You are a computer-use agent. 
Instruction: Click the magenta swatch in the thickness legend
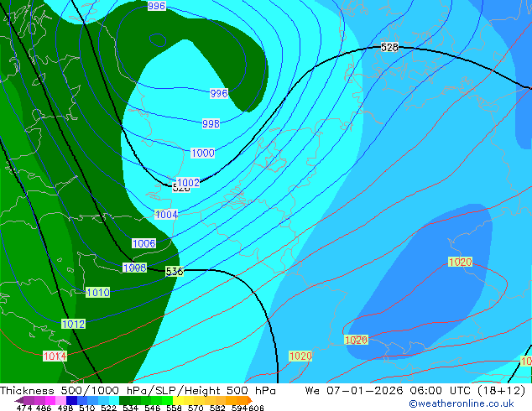click(50, 400)
